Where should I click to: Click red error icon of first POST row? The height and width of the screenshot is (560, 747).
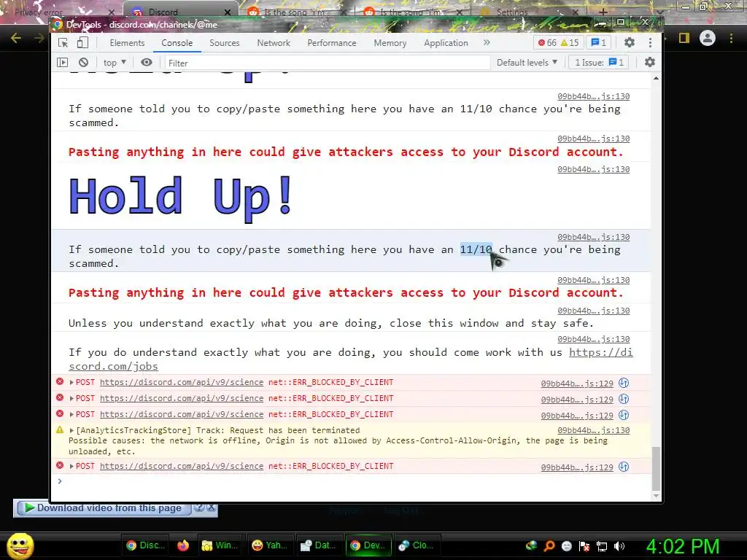(x=60, y=381)
